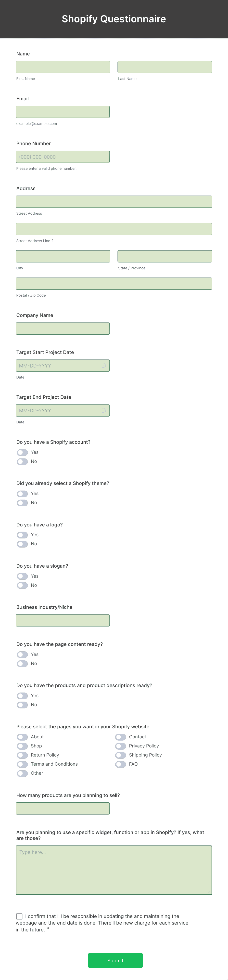Toggle the Shipping Policy page option
Screen dimensions: 228x980
(120, 755)
